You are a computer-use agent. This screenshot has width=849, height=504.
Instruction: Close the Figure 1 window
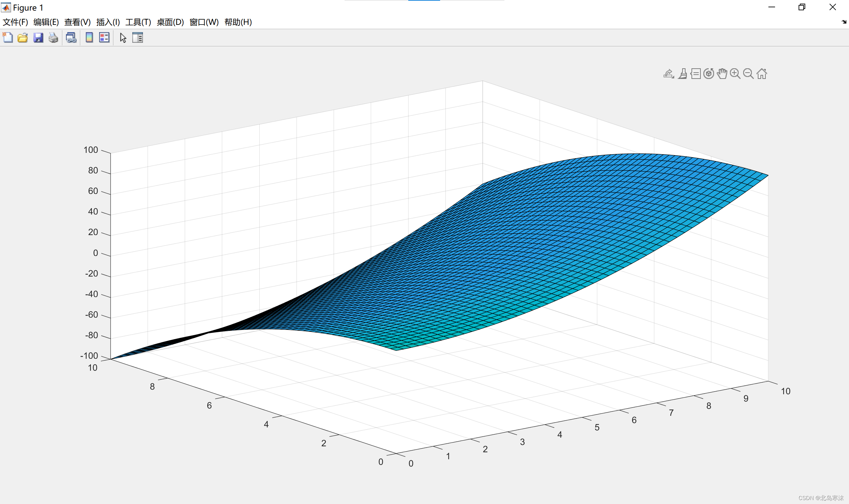(x=833, y=7)
